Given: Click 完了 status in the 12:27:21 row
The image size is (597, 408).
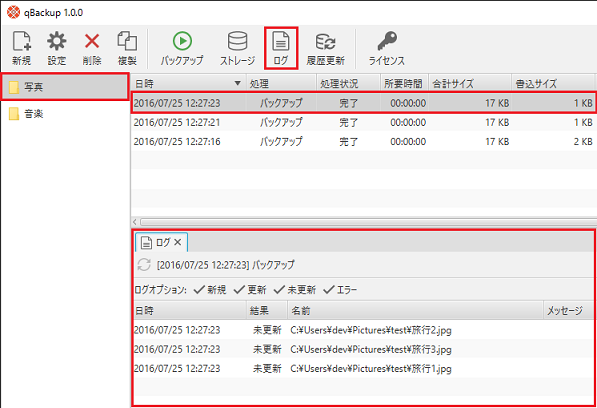Looking at the screenshot, I should click(x=348, y=122).
